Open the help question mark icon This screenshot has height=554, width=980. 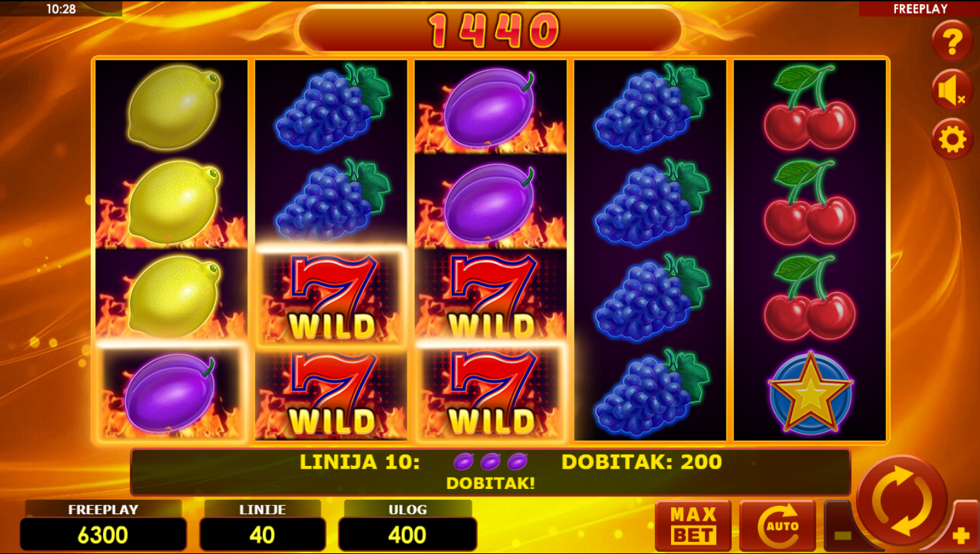pos(952,42)
